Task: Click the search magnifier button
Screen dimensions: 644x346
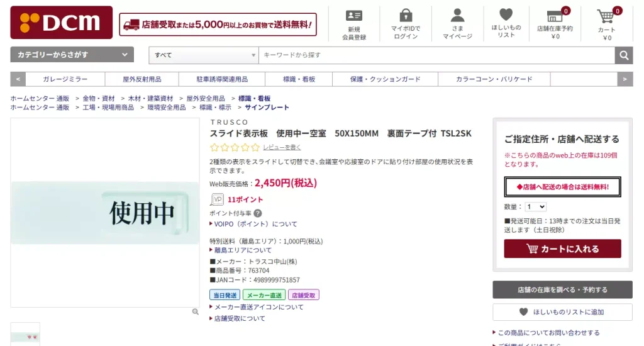Action: [623, 55]
